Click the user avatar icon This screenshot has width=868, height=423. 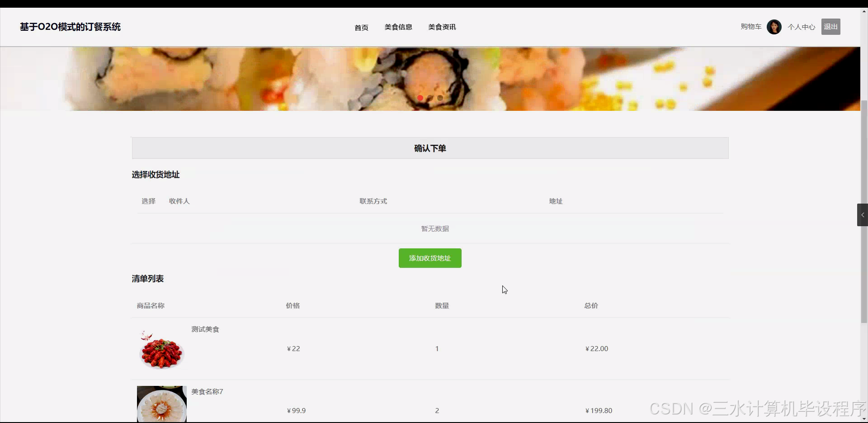point(774,27)
